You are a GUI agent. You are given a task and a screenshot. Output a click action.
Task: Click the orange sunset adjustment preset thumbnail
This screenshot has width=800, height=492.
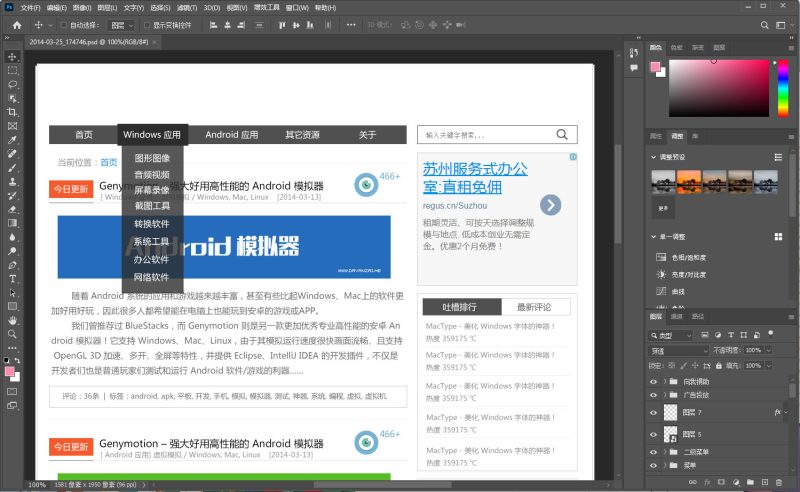tap(689, 182)
